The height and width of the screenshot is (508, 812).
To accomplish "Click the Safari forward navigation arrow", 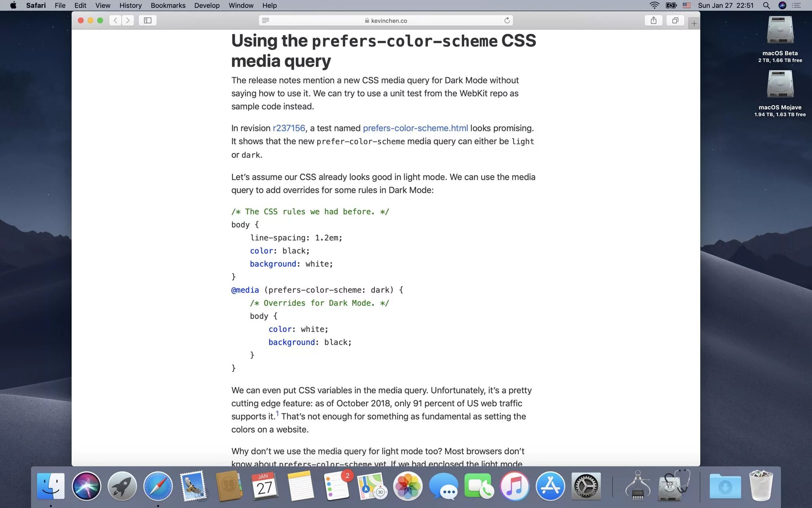I will tap(128, 20).
